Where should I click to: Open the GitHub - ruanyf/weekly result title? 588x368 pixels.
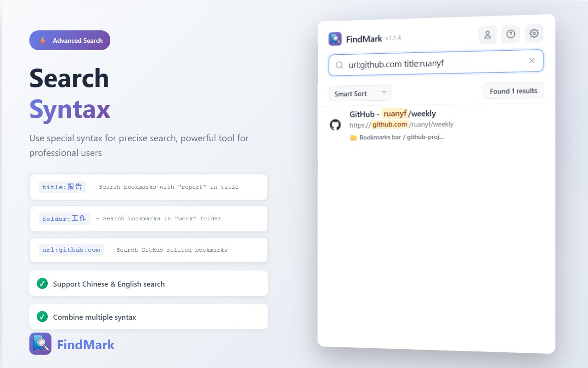[x=393, y=114]
